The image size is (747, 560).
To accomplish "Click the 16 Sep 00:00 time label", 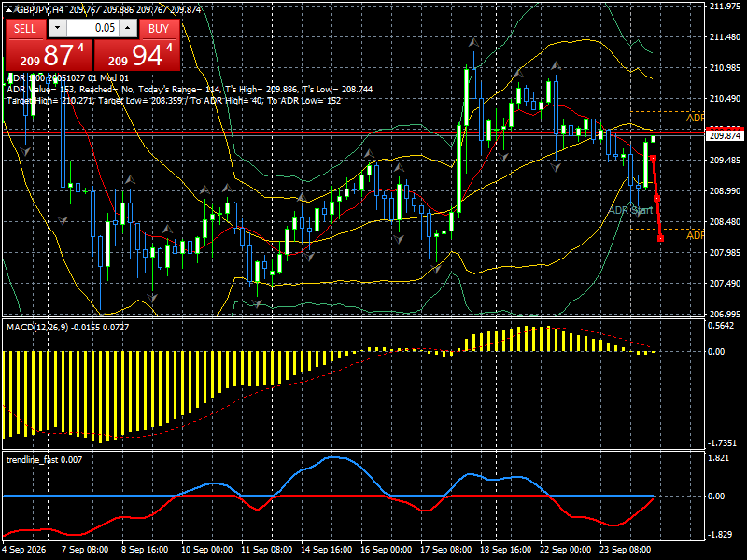I will [386, 550].
